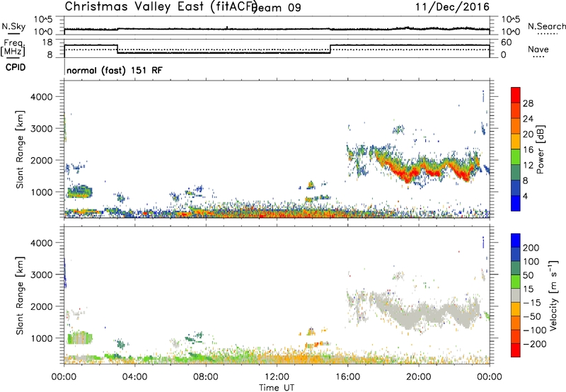The width and height of the screenshot is (566, 392).
Task: Click the '08:00' time axis label
Action: [x=206, y=377]
